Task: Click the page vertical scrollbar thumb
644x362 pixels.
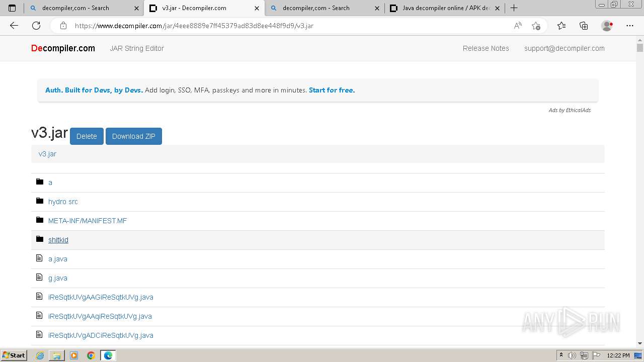Action: pyautogui.click(x=640, y=48)
